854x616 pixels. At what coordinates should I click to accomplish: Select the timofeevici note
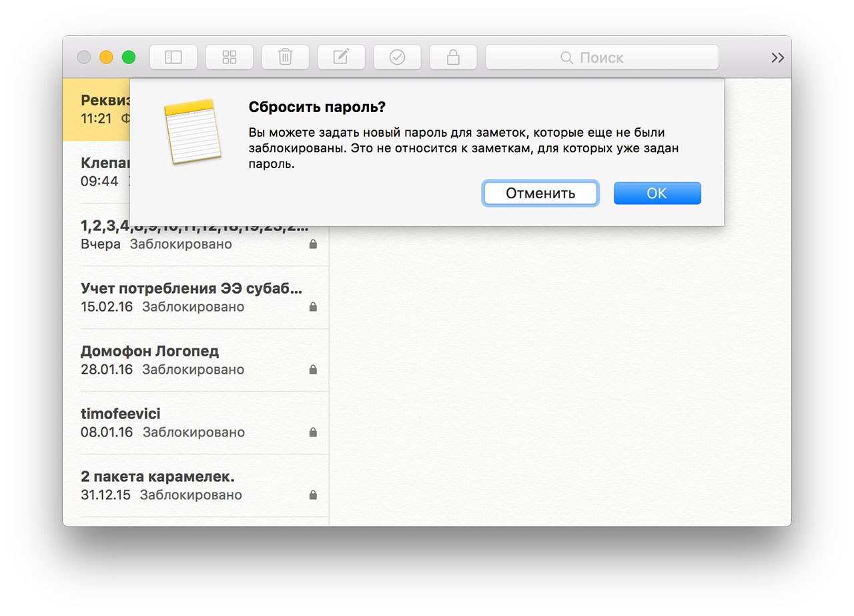click(195, 423)
